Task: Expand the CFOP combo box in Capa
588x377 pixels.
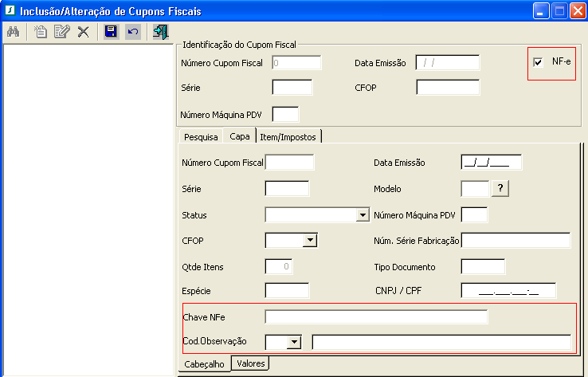Action: 310,240
